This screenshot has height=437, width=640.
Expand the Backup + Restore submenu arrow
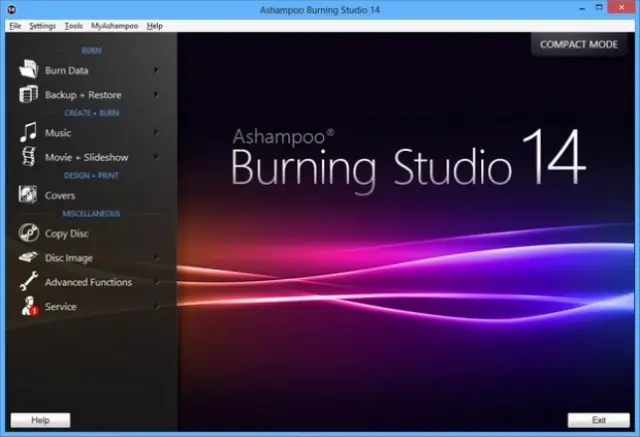tap(156, 94)
